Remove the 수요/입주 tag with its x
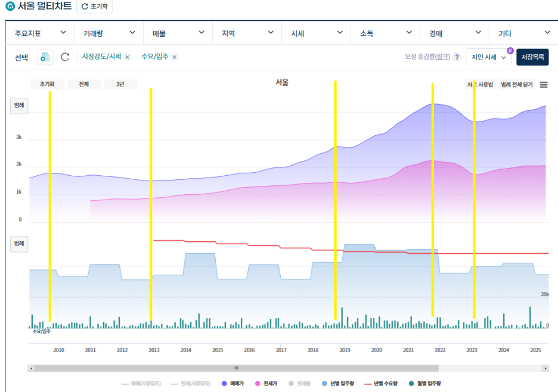The width and height of the screenshot is (558, 392). (x=174, y=57)
